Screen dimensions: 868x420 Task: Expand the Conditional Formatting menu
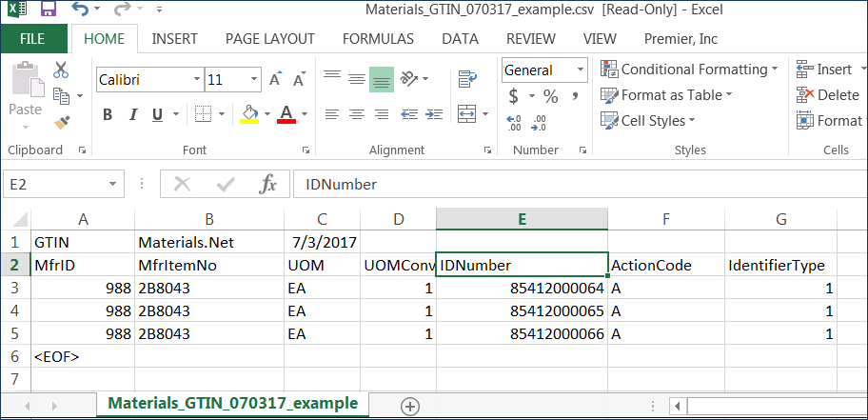[x=689, y=70]
